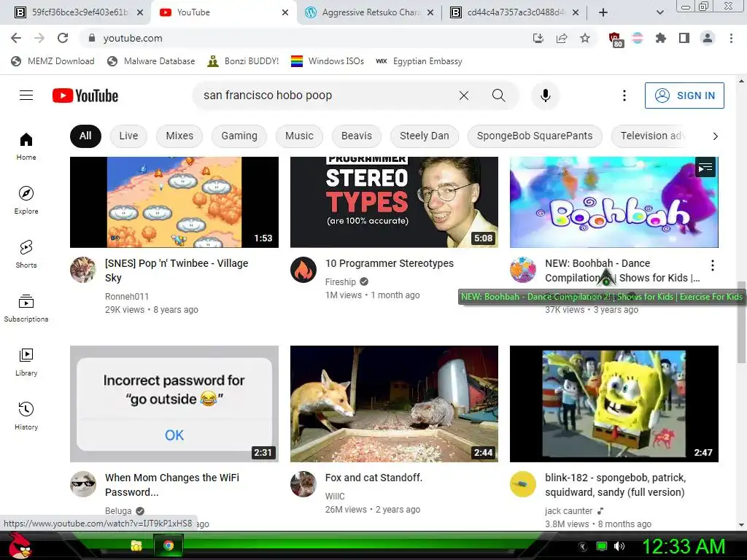Select the Live filter chip
The width and height of the screenshot is (747, 560).
[x=128, y=136]
